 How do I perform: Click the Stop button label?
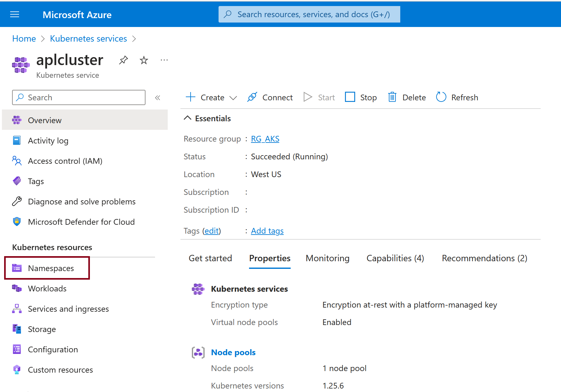(368, 97)
